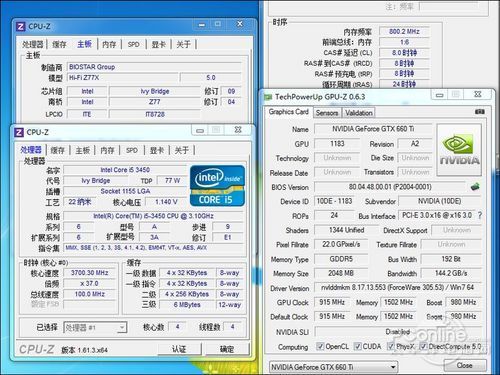This screenshot has width=500, height=375.
Task: Close the front CPU-Z window
Action: (238, 130)
